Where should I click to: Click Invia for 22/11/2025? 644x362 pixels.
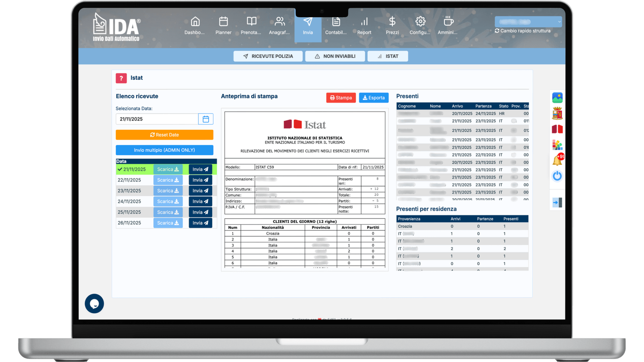click(200, 180)
